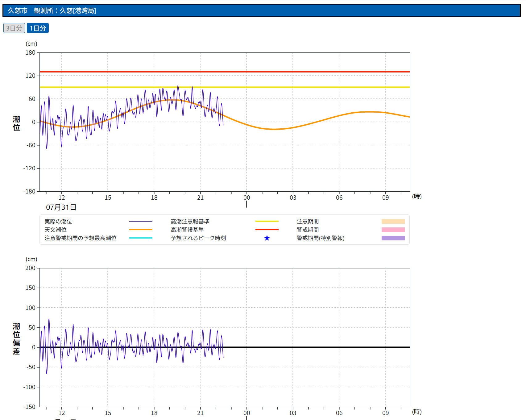Viewport: 526px width, 420px height.
Task: Click the peach 注意期間 color swatch
Action: click(393, 221)
